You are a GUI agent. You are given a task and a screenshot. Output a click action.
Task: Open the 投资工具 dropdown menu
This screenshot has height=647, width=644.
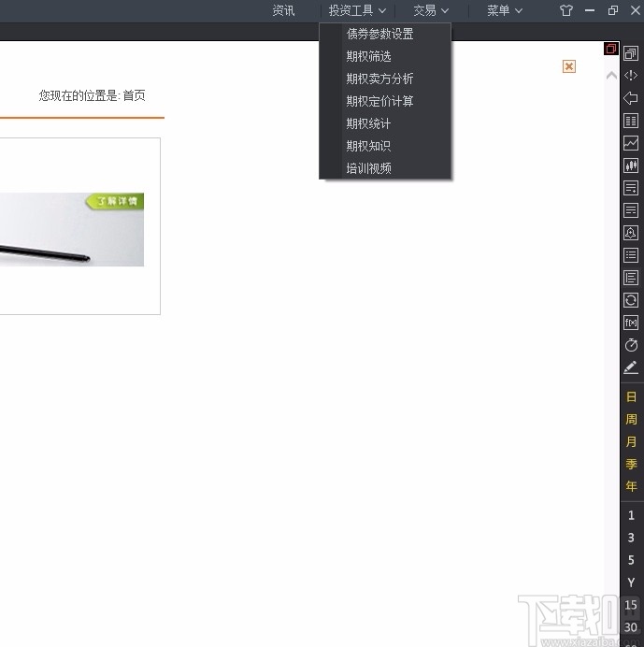pos(357,10)
